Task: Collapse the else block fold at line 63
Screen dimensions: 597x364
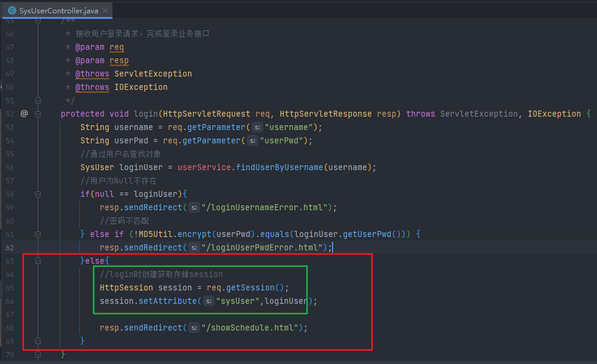Action: (38, 261)
